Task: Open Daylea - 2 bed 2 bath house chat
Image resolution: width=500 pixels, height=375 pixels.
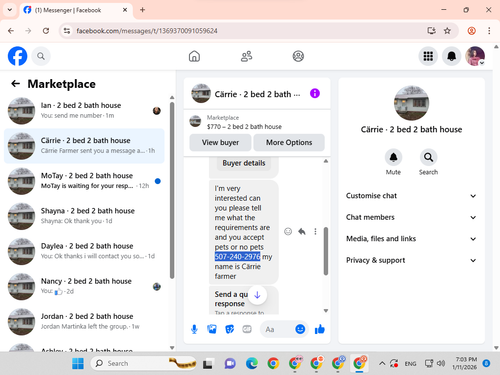Action: 84,251
